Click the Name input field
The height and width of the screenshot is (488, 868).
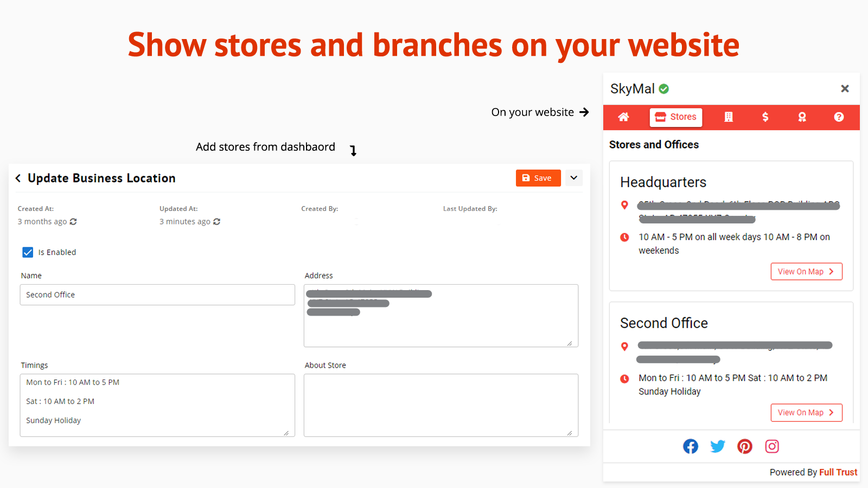click(157, 295)
